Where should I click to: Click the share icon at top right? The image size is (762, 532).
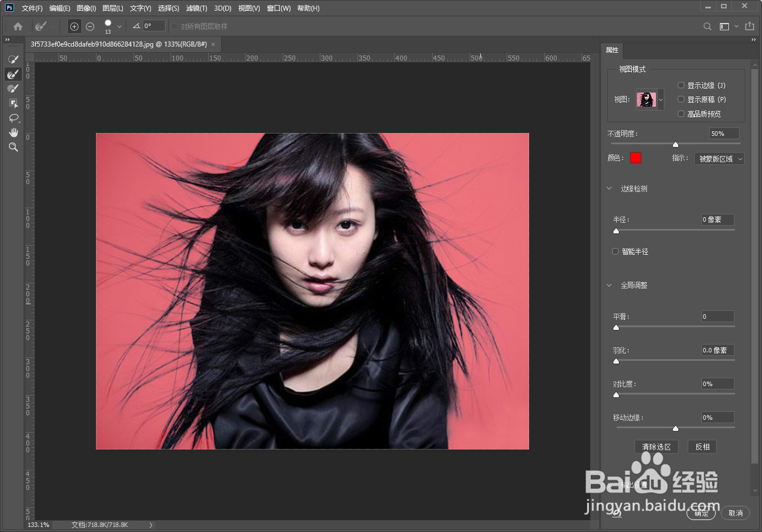pyautogui.click(x=750, y=26)
